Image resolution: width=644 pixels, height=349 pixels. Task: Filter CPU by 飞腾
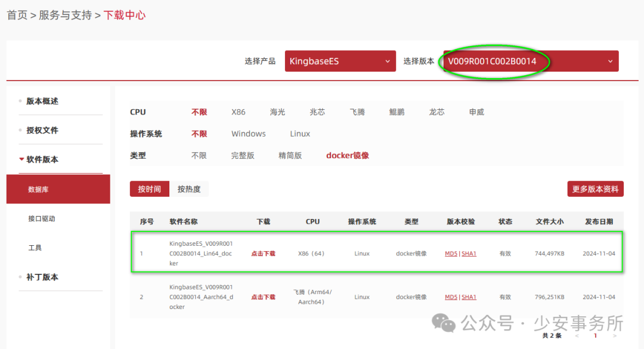(x=357, y=112)
